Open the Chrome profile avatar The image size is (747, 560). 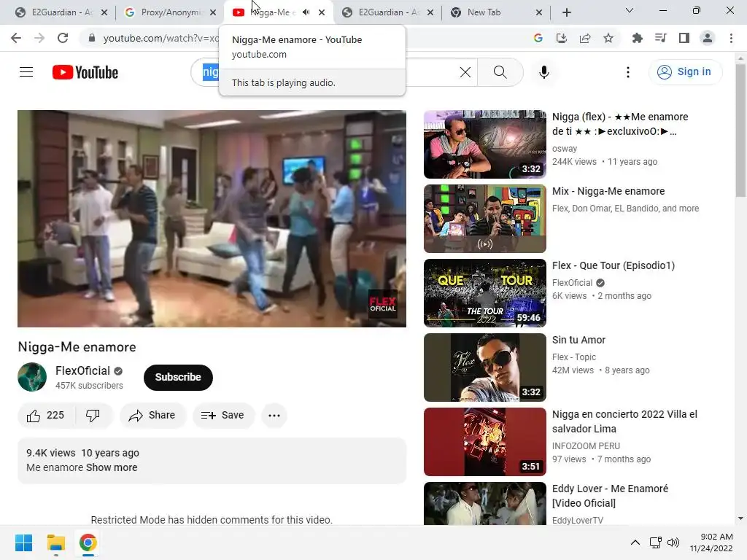point(708,38)
